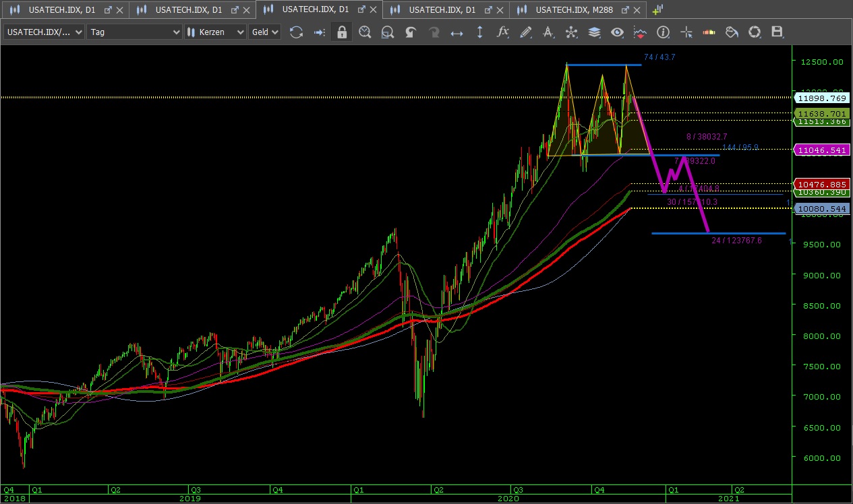Image resolution: width=853 pixels, height=504 pixels.
Task: Click the 10476.885 red price label
Action: tap(821, 184)
